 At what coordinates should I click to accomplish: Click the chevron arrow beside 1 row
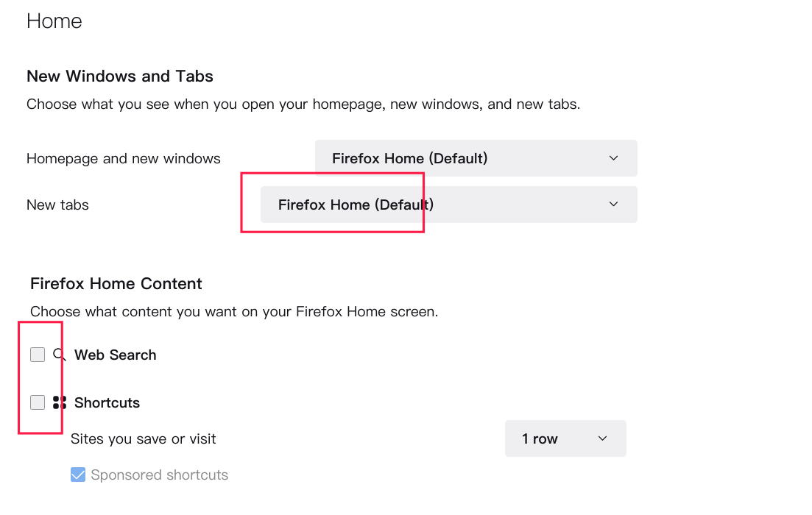click(602, 438)
